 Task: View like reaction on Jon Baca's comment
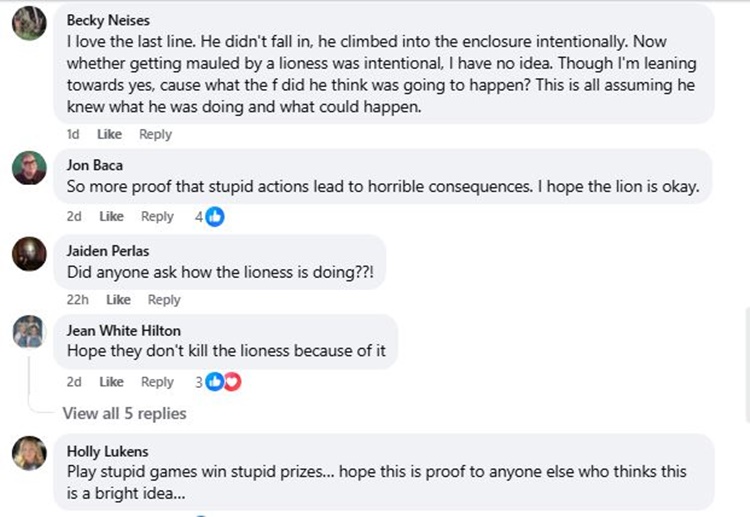tap(214, 217)
